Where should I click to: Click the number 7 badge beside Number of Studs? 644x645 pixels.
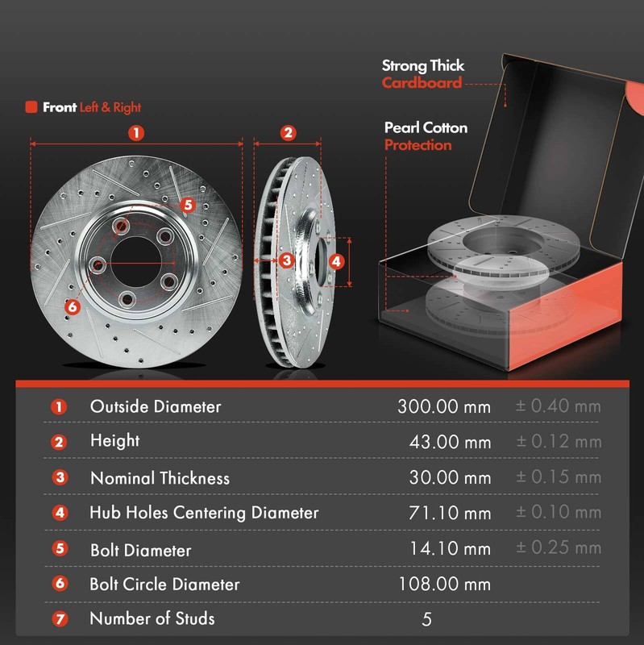(60, 618)
